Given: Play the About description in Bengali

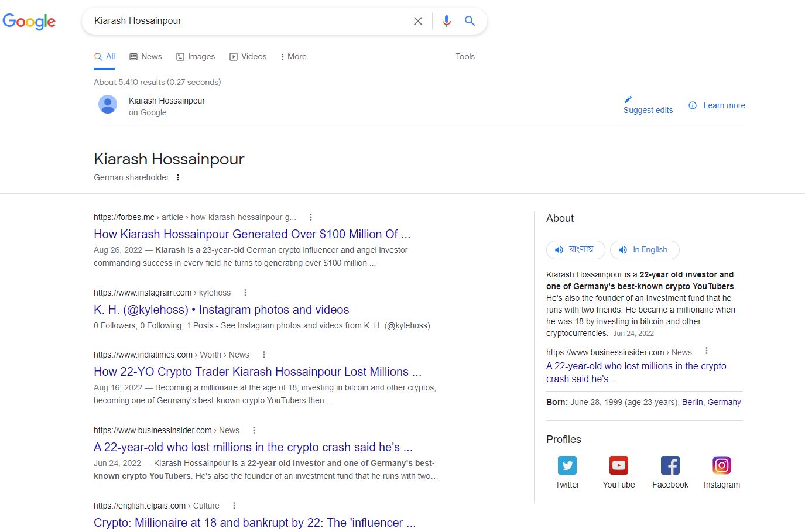Looking at the screenshot, I should [x=575, y=250].
